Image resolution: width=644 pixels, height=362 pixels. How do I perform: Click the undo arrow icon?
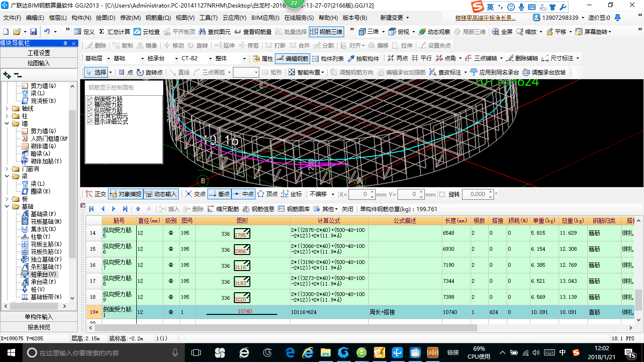47,32
